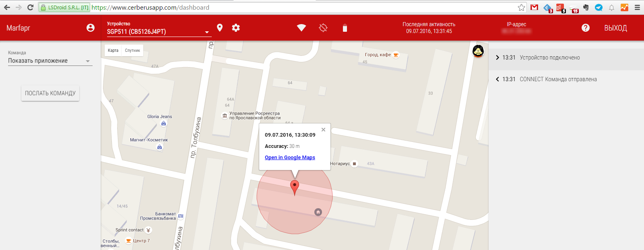The width and height of the screenshot is (644, 250).
Task: Click the Магнит-Косметик shop marker
Action: 159,147
